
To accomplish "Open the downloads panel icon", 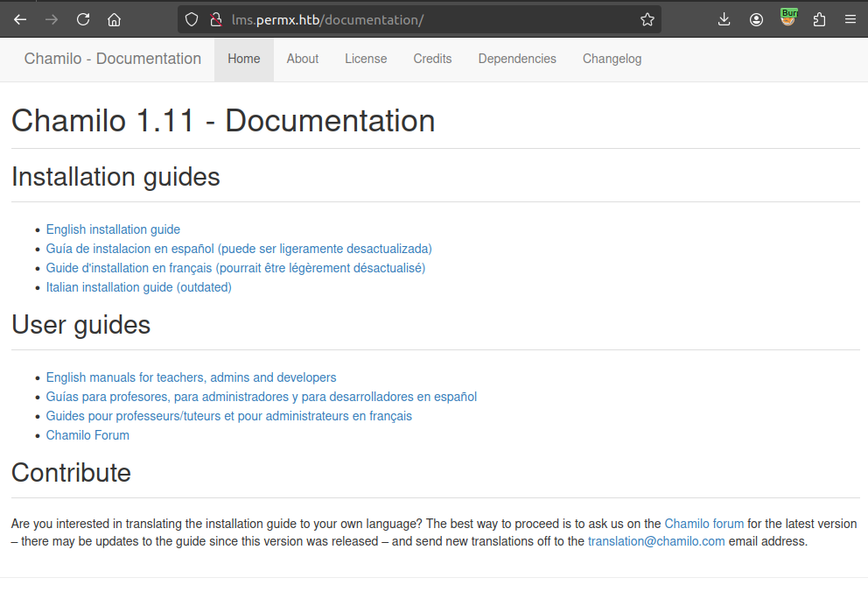I will tap(724, 19).
